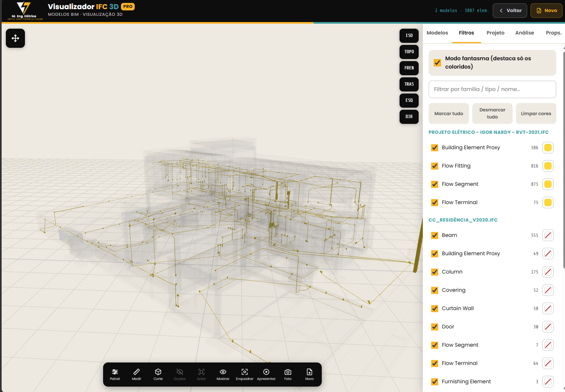The width and height of the screenshot is (565, 392).
Task: Uncheck Flow Segment 7 category
Action: point(435,345)
